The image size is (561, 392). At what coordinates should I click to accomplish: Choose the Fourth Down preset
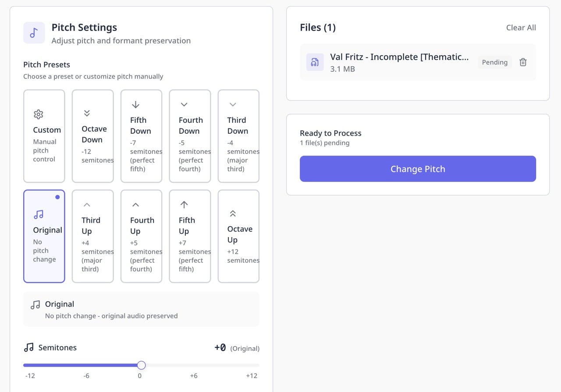(x=190, y=136)
